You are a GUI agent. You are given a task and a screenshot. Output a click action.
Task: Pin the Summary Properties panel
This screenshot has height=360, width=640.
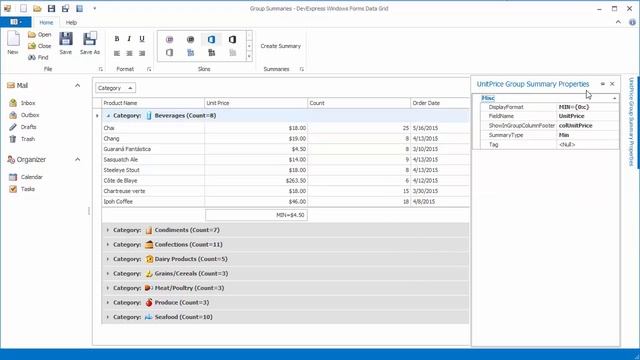602,84
